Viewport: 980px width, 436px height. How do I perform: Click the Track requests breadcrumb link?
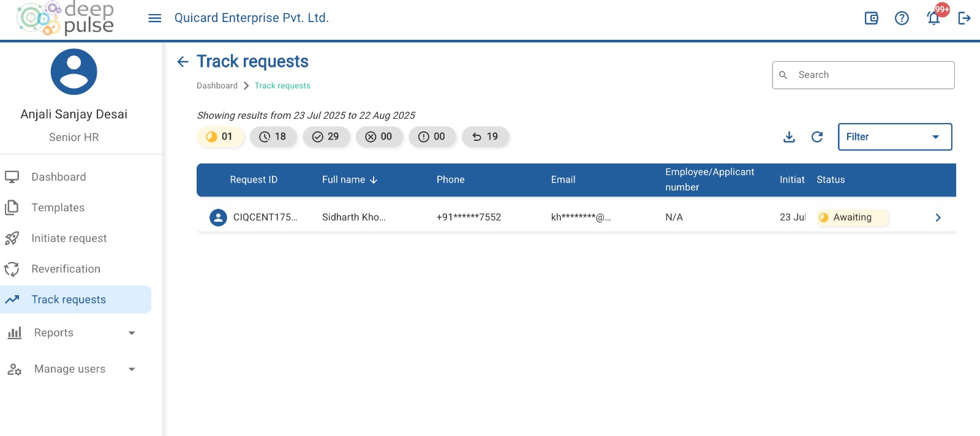point(282,86)
